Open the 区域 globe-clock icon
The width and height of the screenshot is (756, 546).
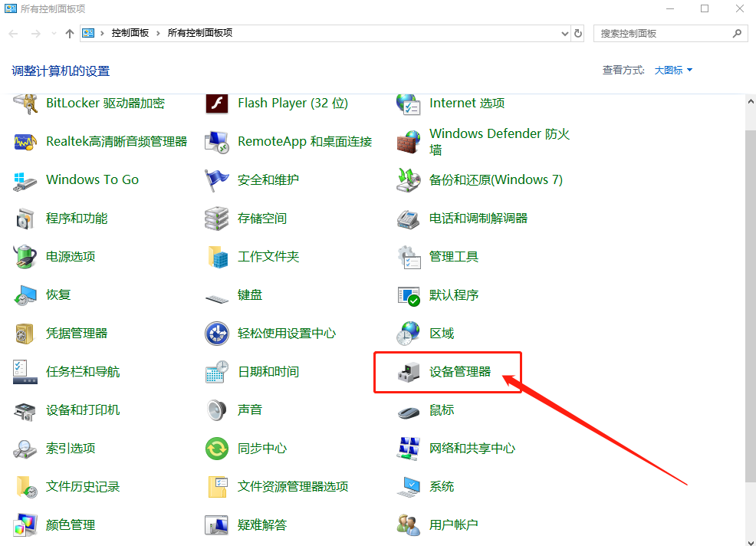coord(409,334)
